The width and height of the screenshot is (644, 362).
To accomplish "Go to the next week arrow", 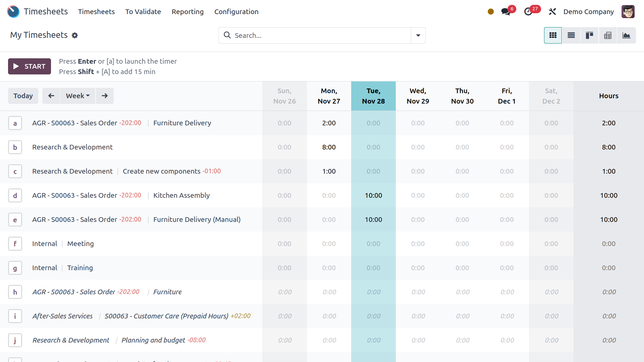I will 105,96.
